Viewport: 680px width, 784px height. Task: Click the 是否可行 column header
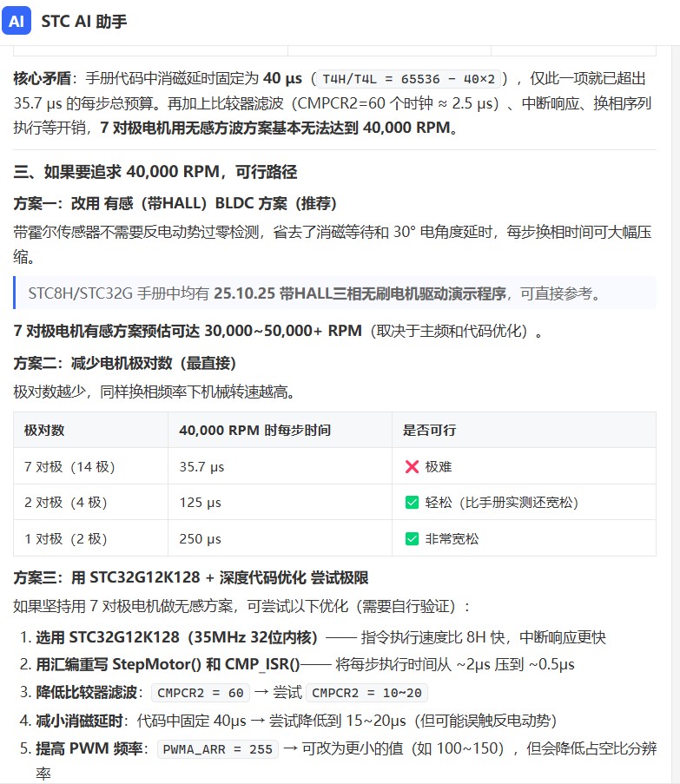pyautogui.click(x=524, y=430)
